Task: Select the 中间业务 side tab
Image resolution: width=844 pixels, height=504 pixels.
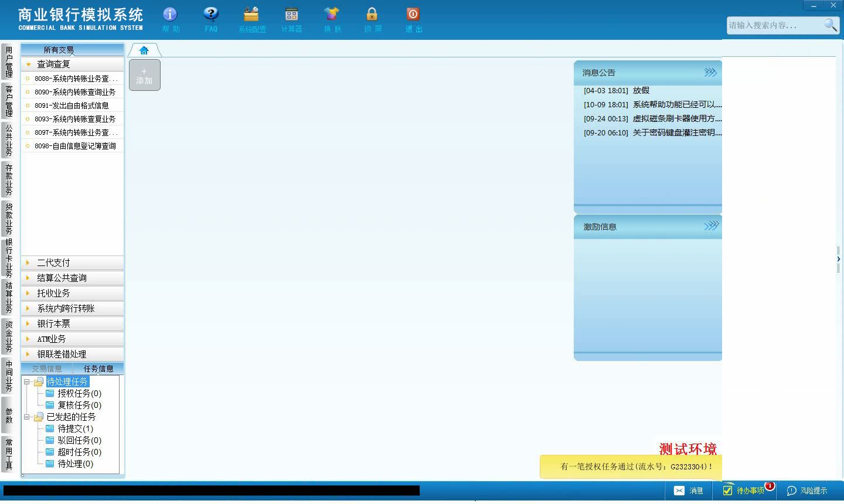Action: pyautogui.click(x=8, y=376)
